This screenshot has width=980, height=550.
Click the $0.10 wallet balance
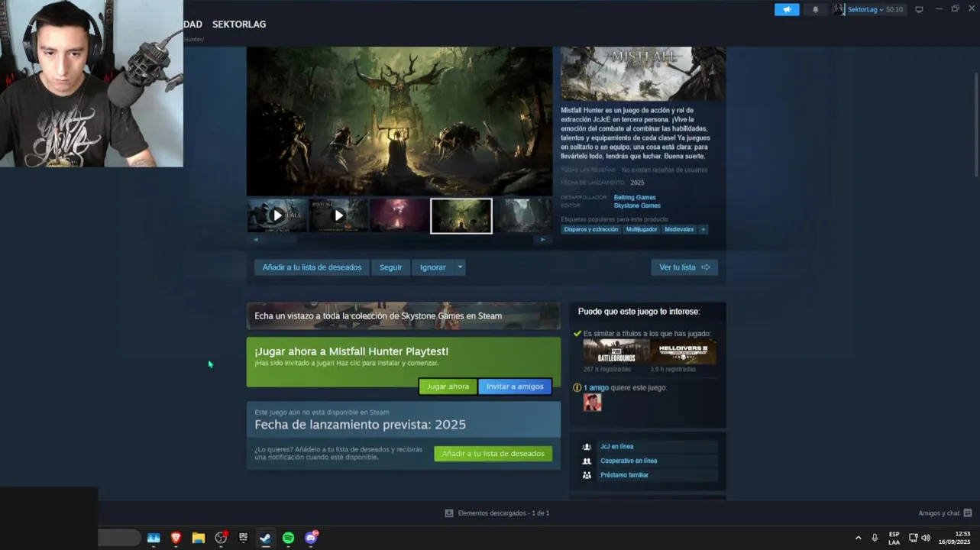pos(894,9)
